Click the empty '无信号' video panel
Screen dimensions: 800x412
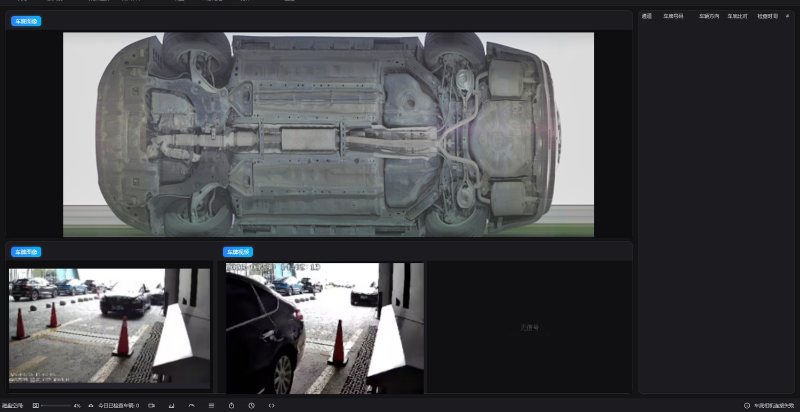[529, 328]
